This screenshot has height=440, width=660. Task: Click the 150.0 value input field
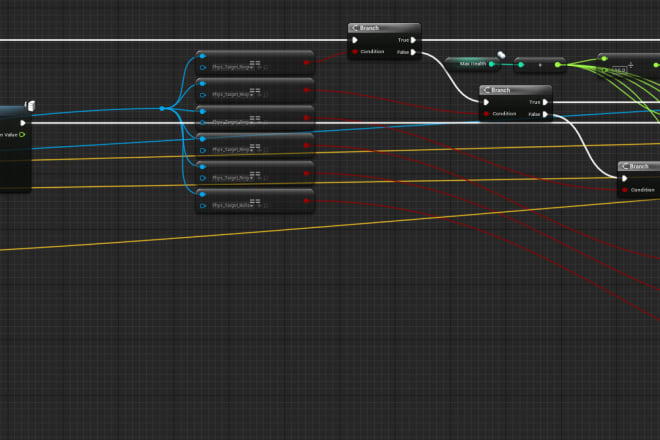[618, 70]
